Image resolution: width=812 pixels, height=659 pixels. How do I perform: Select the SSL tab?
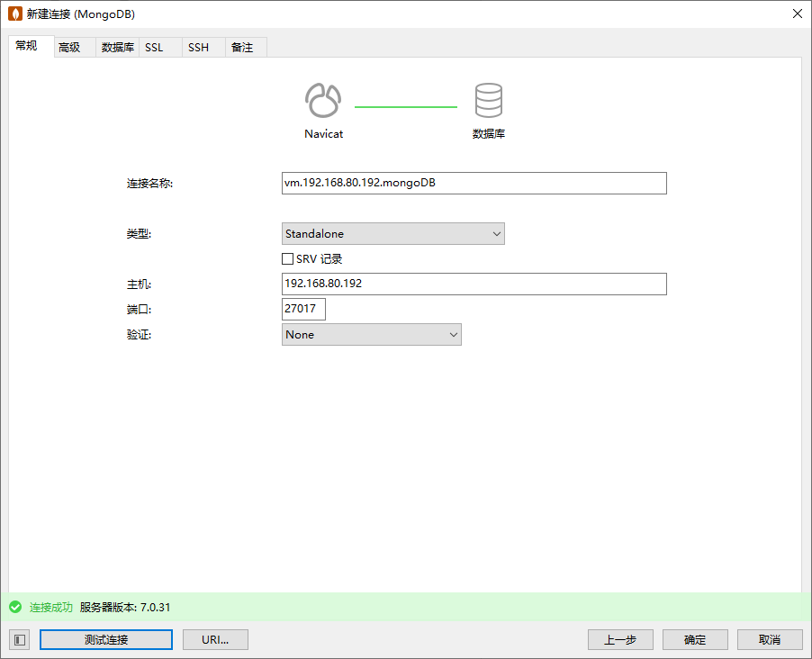(x=154, y=48)
